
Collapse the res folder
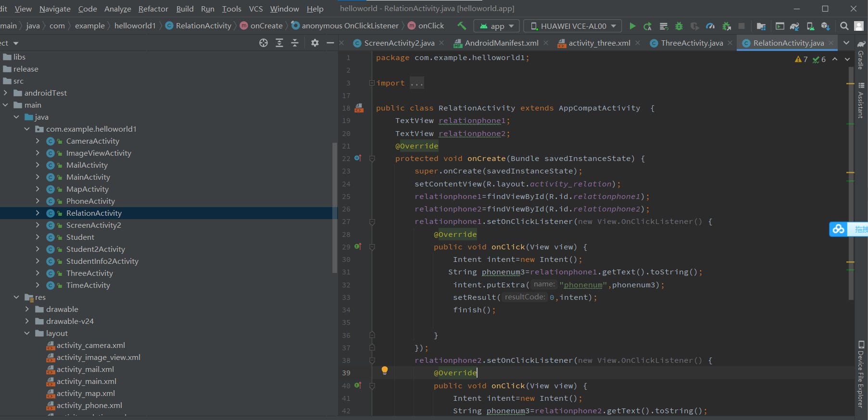[x=16, y=297]
